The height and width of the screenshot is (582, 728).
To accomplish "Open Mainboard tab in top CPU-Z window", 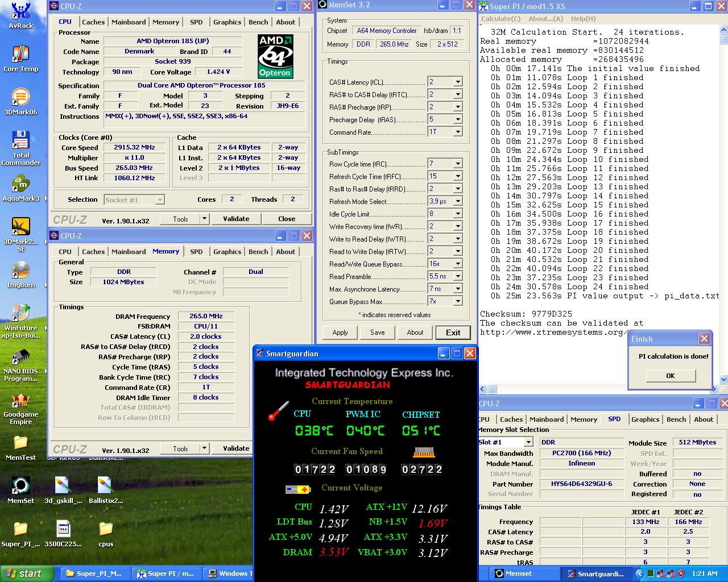I will coord(129,22).
